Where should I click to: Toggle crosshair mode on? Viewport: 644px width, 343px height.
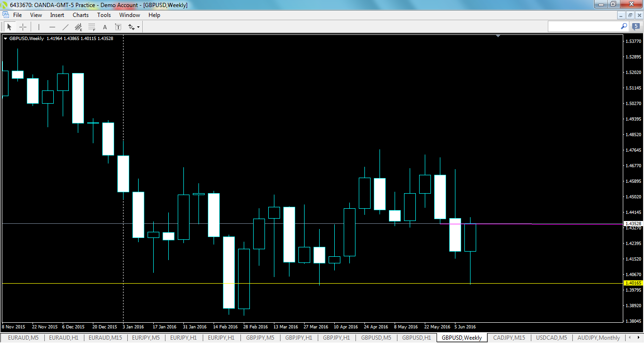coord(23,27)
